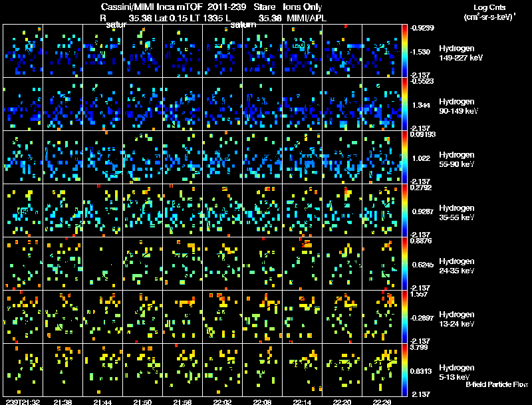The image size is (532, 405).
Task: Click the colorbar beside Hydrogen 149-227 keV
Action: (x=404, y=51)
